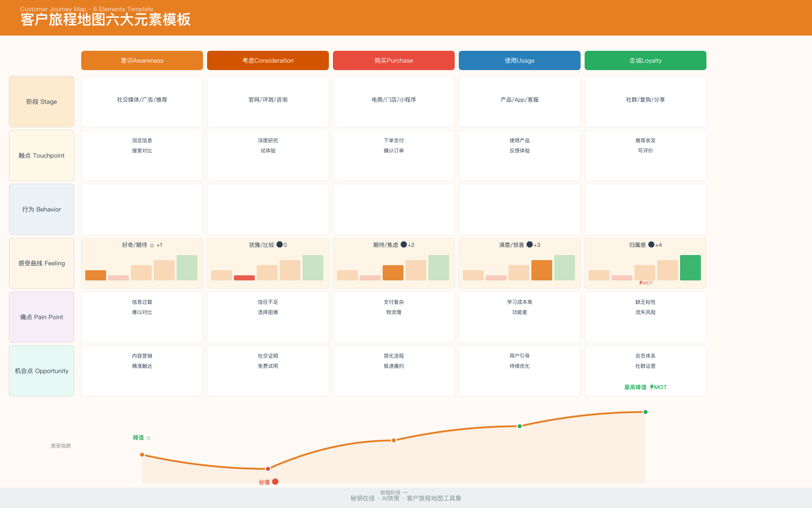Viewport: 812px width, 508px height.
Task: Click the smiley icon next to 峰值 label
Action: [x=149, y=438]
